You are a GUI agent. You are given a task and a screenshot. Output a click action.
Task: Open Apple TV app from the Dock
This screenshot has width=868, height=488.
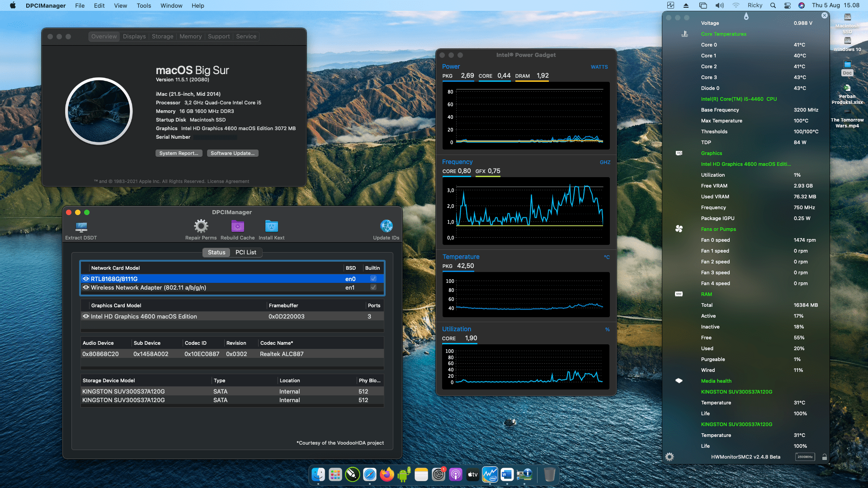click(x=472, y=474)
